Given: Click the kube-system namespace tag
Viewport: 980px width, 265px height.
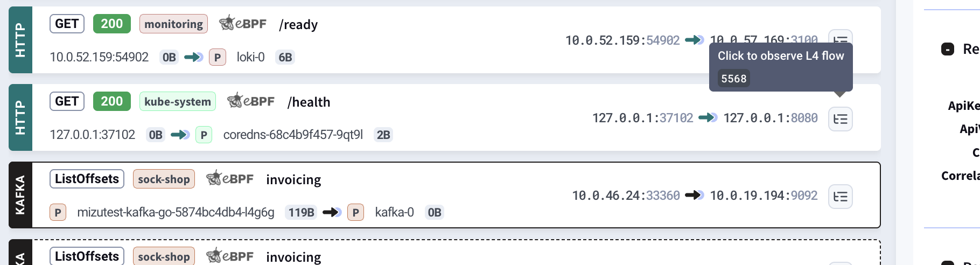Looking at the screenshot, I should coord(178,102).
